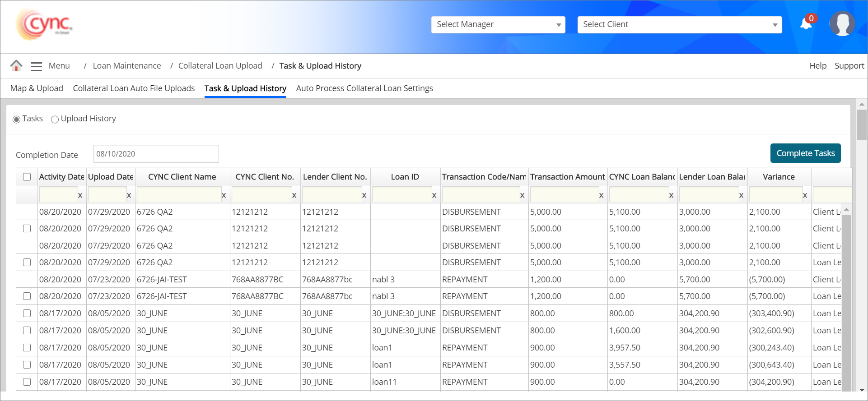This screenshot has width=868, height=401.
Task: Go to Collateral Loan Auto File Uploads tab
Action: (134, 88)
